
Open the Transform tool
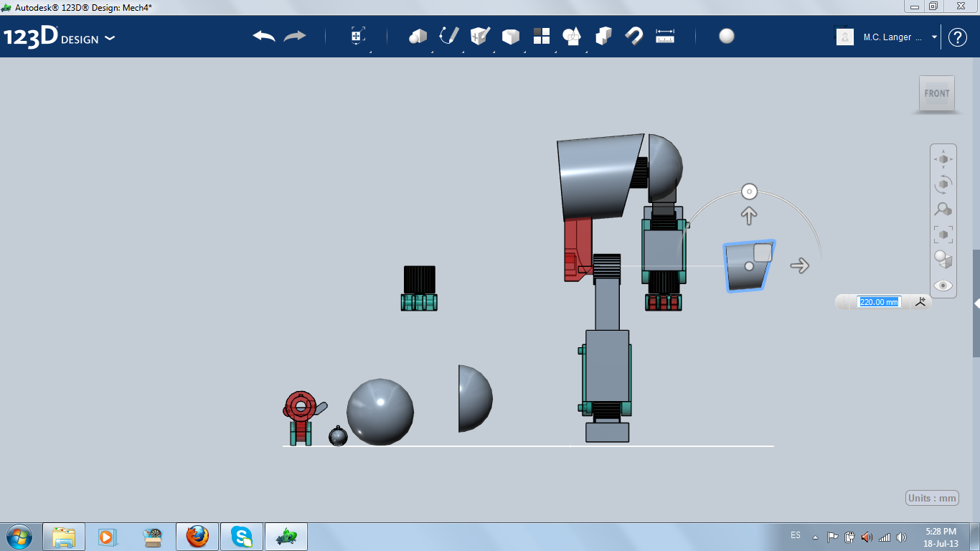pyautogui.click(x=358, y=36)
